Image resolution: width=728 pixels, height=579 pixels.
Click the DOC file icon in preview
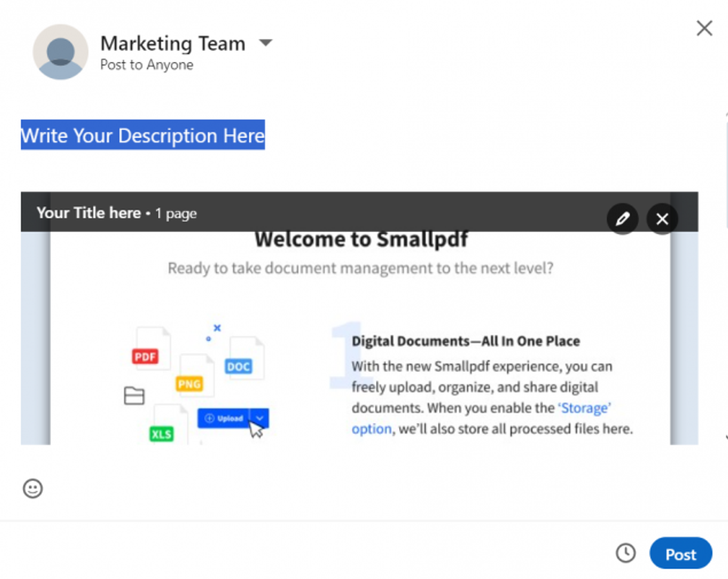pos(246,358)
